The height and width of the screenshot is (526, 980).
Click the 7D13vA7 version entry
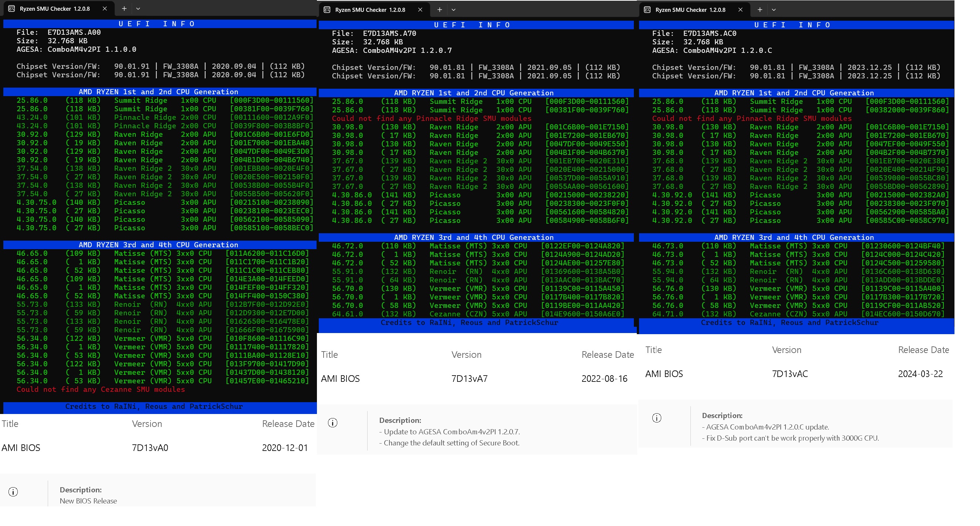pos(469,379)
